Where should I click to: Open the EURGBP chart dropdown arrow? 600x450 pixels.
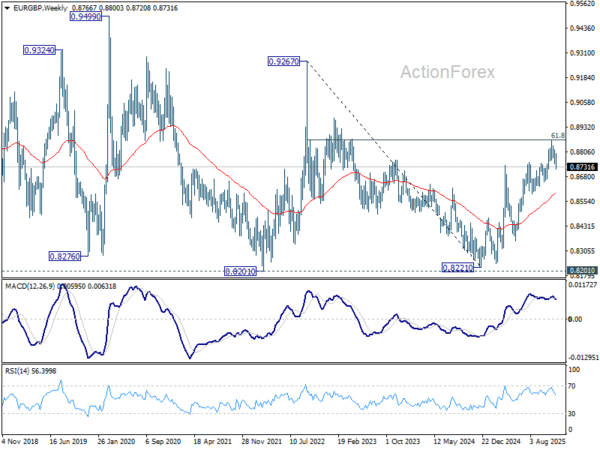7,8
